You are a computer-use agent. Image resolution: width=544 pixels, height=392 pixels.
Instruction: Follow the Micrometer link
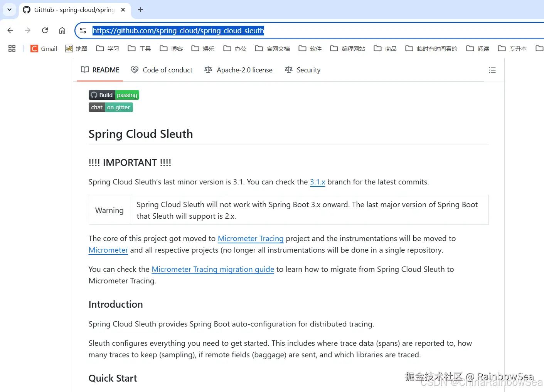point(108,250)
